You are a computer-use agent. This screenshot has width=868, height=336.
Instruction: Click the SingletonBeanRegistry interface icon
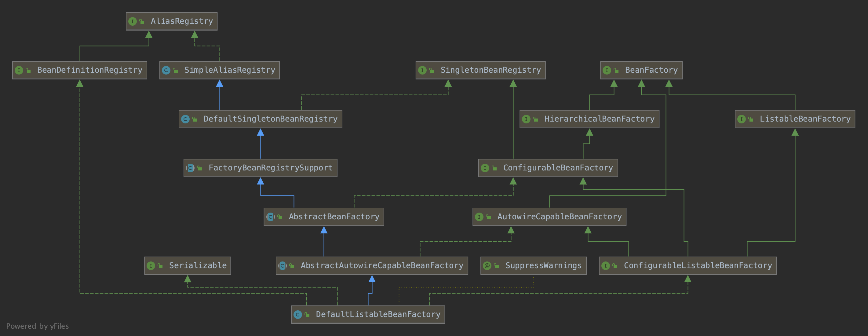coord(422,71)
